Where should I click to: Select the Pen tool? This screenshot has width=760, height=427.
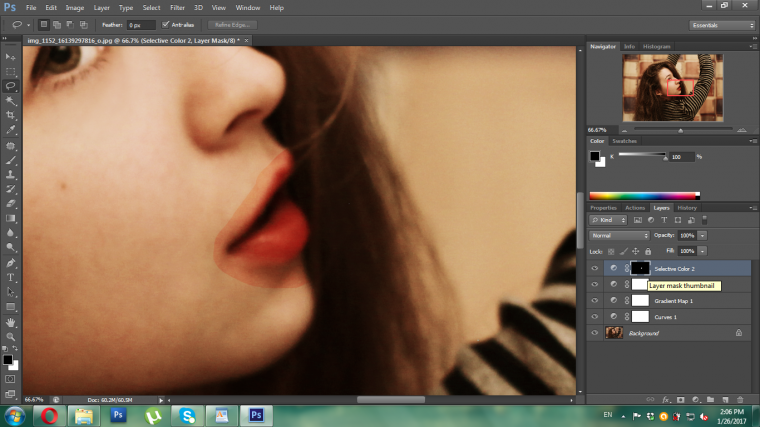coord(10,263)
